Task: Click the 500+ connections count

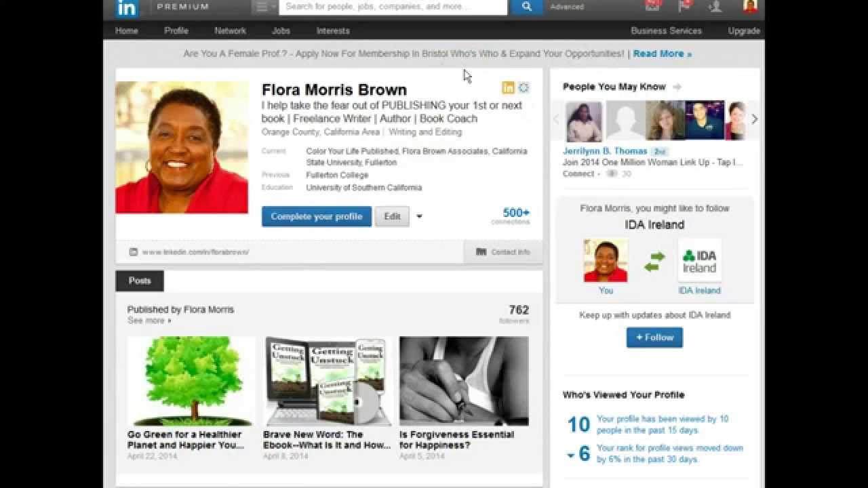Action: (516, 216)
